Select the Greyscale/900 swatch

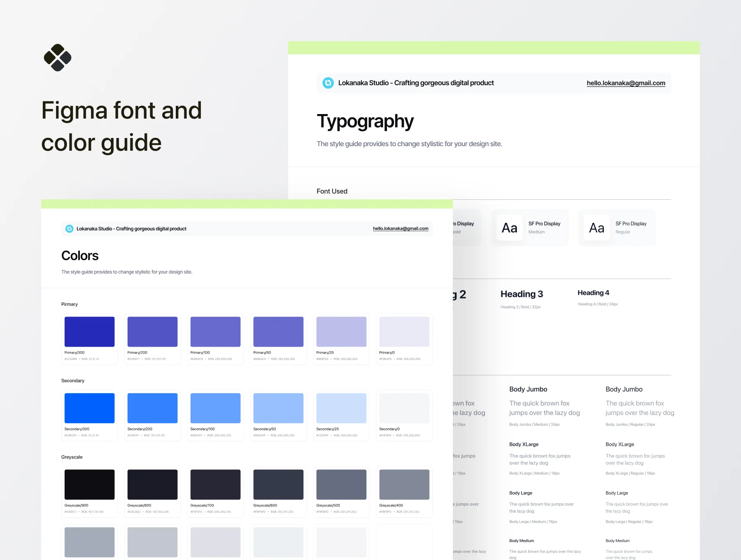tap(89, 485)
